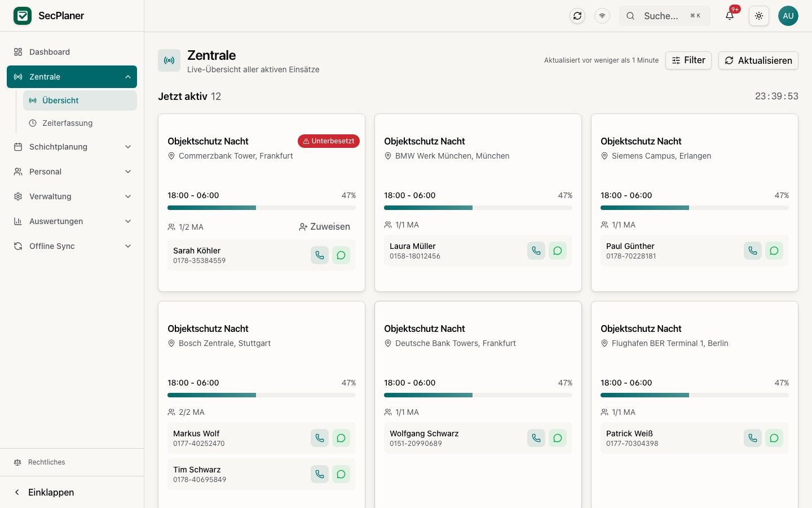The width and height of the screenshot is (812, 508).
Task: Open the AU user avatar menu
Action: pyautogui.click(x=788, y=16)
